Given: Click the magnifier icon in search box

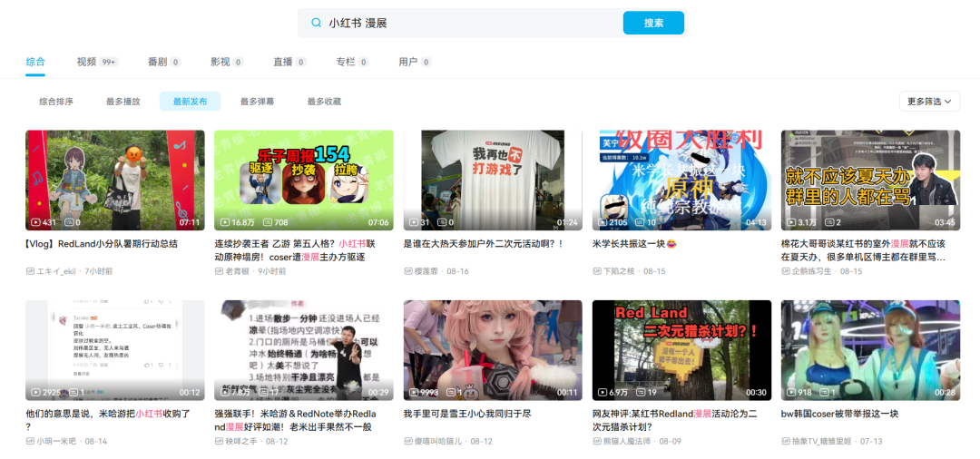Looking at the screenshot, I should click(x=317, y=23).
